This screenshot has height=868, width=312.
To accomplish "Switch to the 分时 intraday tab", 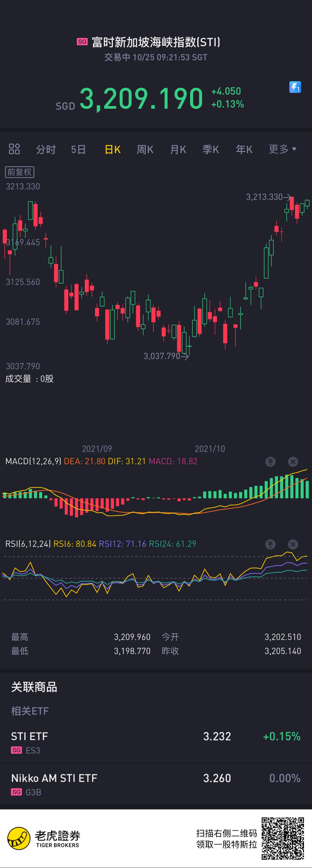I will [46, 149].
